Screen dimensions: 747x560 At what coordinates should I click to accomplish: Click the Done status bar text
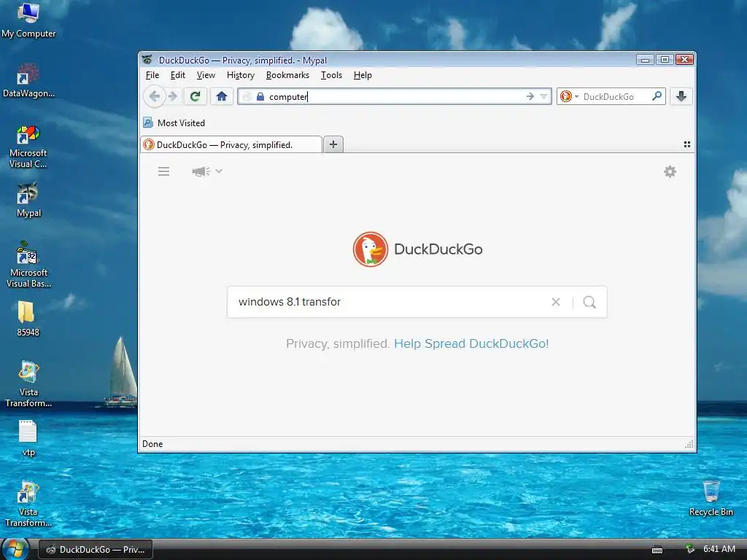point(152,444)
